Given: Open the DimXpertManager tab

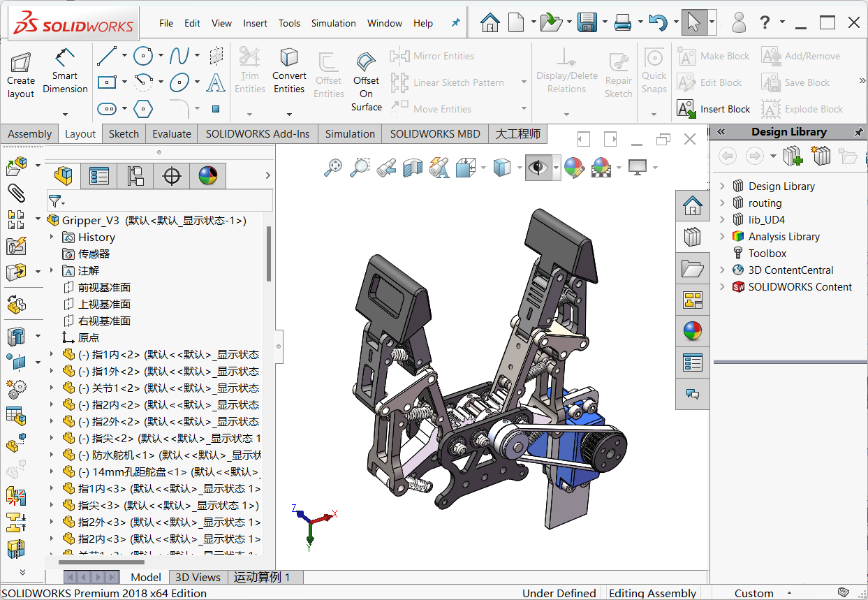Looking at the screenshot, I should (x=172, y=175).
